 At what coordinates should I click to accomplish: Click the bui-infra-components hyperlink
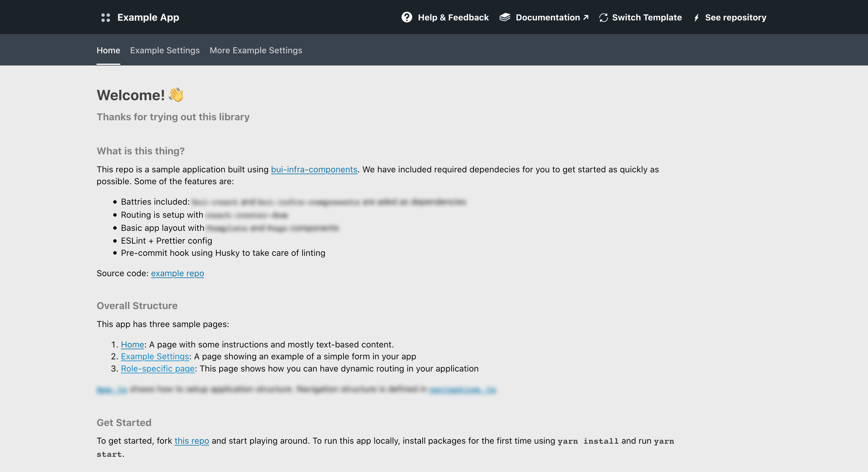pos(314,169)
